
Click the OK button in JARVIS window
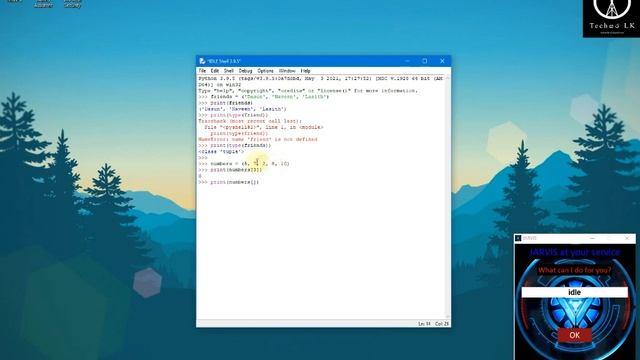[575, 335]
